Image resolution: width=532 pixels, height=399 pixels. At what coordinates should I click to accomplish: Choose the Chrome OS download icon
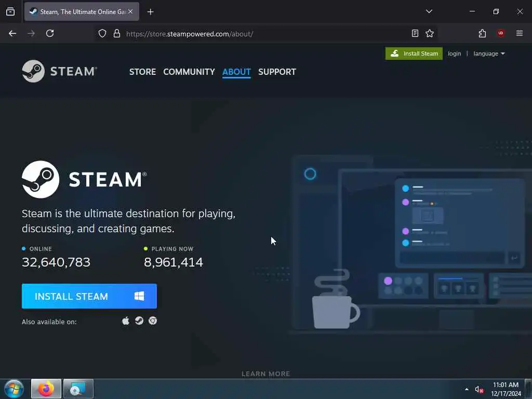click(153, 321)
